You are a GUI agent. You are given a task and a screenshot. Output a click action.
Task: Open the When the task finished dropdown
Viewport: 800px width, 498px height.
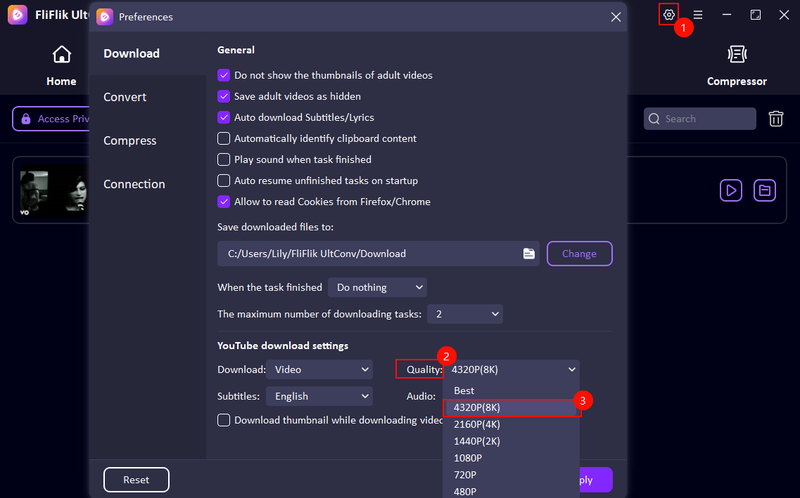point(378,287)
